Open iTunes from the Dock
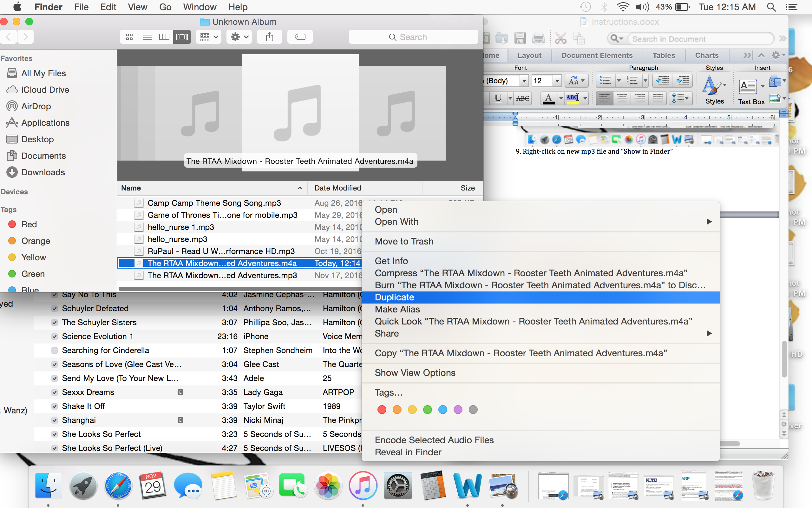The height and width of the screenshot is (508, 812). click(x=363, y=485)
